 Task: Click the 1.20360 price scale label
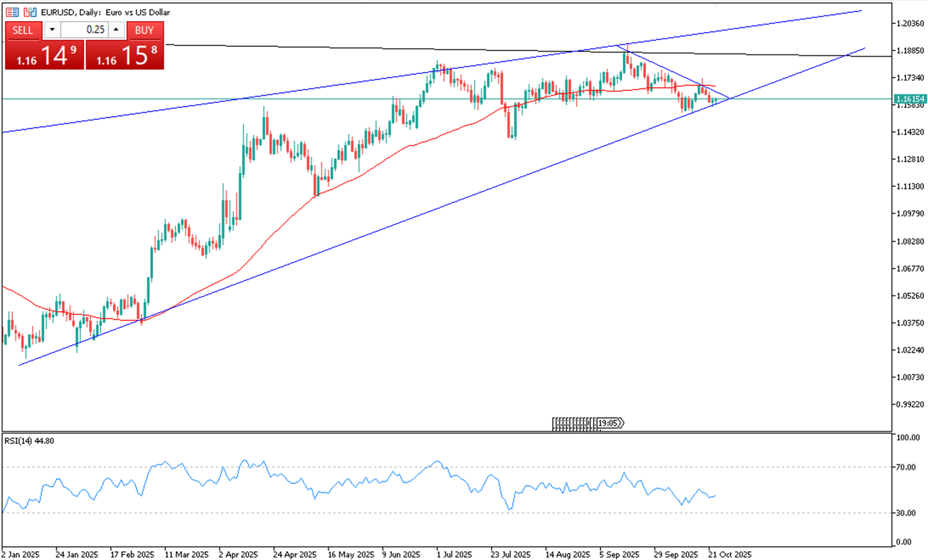[x=909, y=23]
